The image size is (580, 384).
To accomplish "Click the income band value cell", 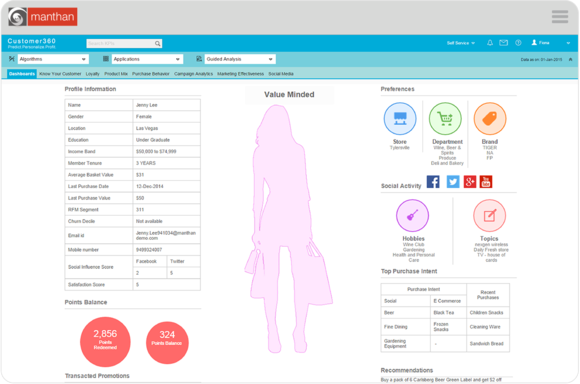I will point(166,151).
